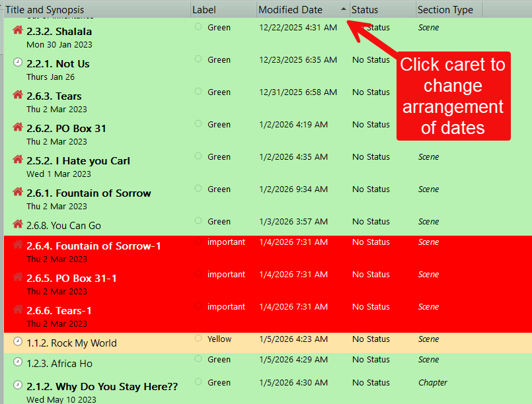Viewport: 532px width, 404px height.
Task: Click the house icon beside 2.6.8. You Can Go
Action: (x=18, y=224)
